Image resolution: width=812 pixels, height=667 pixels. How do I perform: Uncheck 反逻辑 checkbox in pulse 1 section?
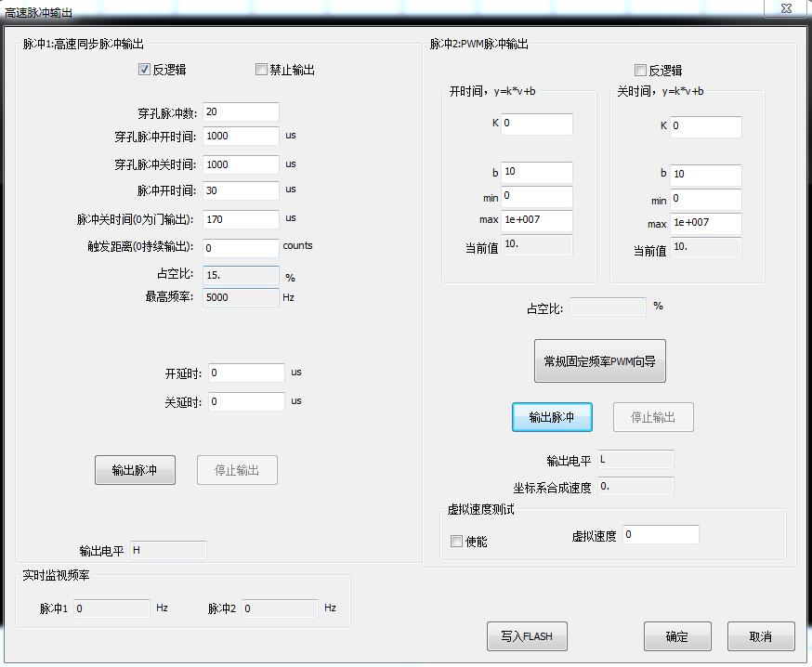point(145,70)
